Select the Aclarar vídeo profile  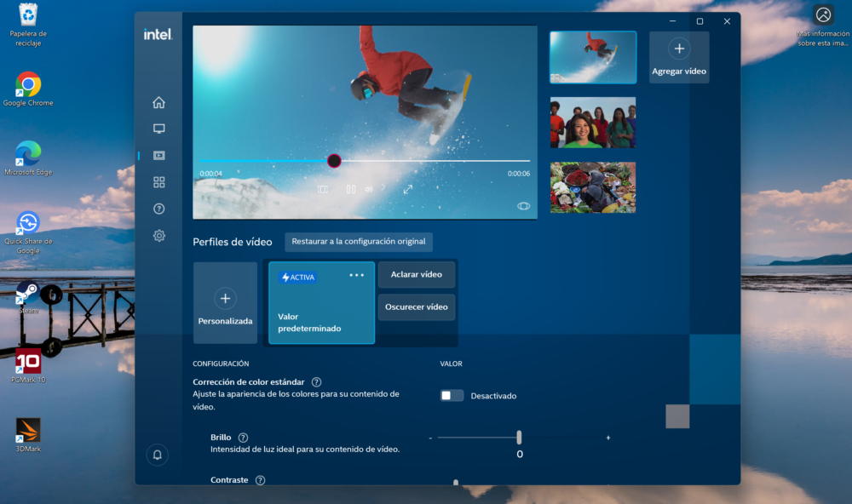(417, 274)
